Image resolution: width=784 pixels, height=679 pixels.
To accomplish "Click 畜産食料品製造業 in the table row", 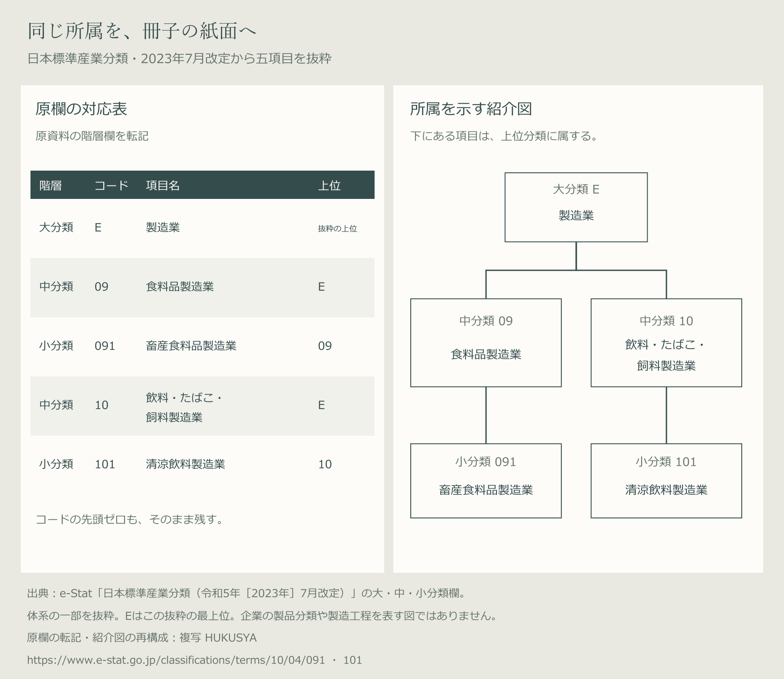I will (x=191, y=346).
